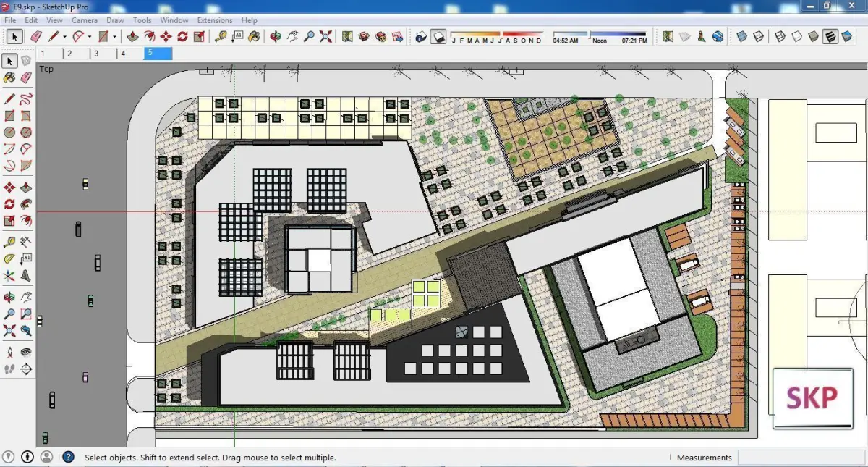Open the Shadow Settings icon

click(x=420, y=36)
